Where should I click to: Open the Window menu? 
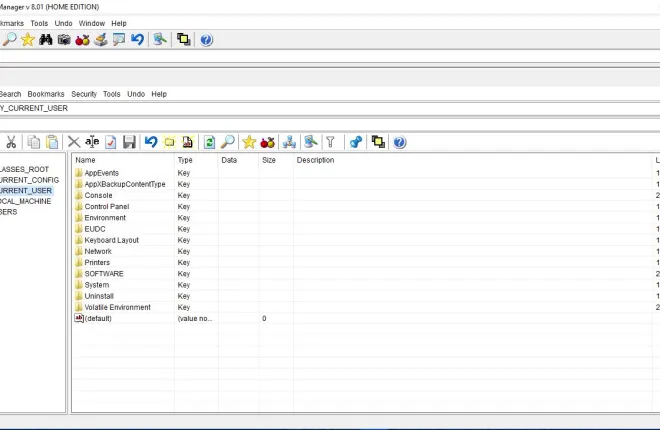coord(91,23)
